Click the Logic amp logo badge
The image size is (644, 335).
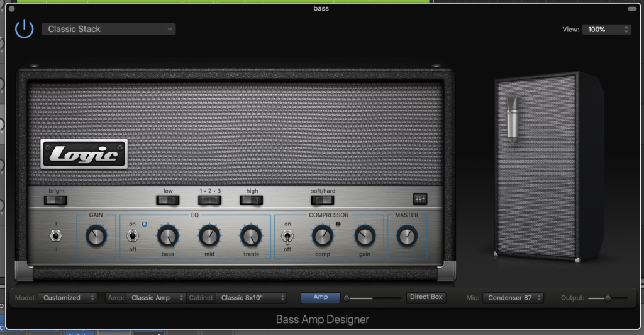click(x=84, y=154)
